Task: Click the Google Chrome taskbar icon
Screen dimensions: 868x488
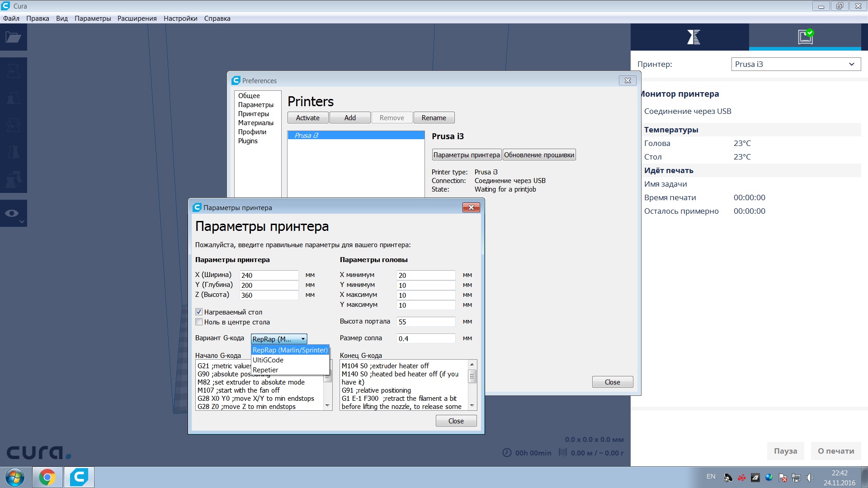Action: pos(47,477)
